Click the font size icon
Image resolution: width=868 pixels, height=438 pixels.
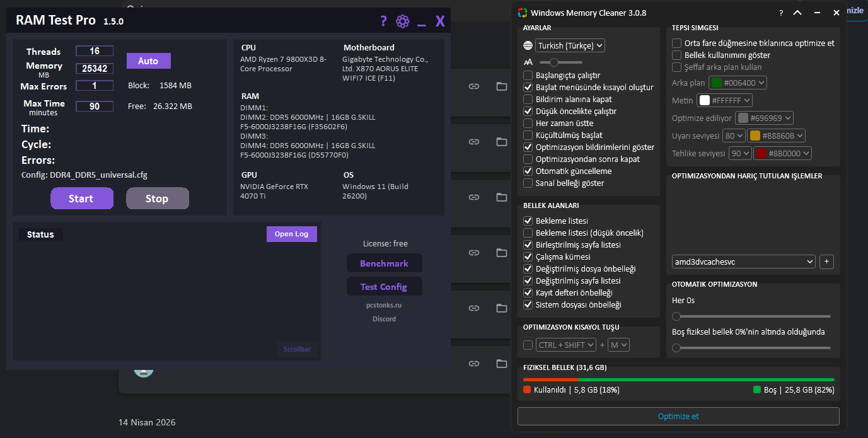528,62
